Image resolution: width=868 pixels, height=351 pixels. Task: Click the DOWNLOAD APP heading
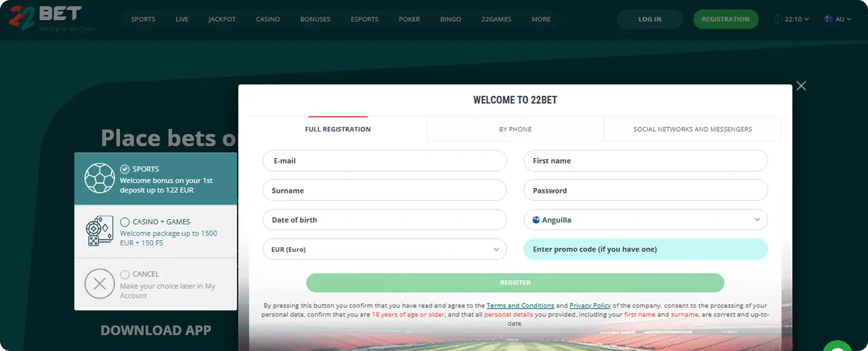[x=156, y=330]
